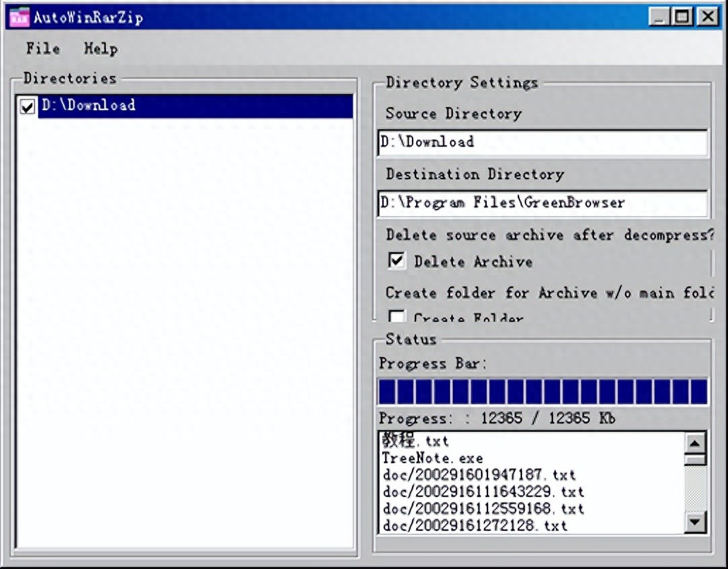
Task: Click the status log scrollbar thumb
Action: pos(696,460)
